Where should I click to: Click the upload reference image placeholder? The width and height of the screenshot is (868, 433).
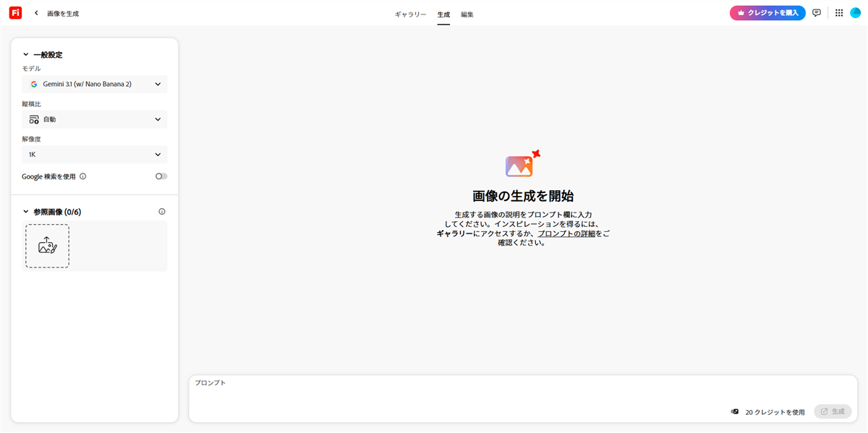[48, 246]
